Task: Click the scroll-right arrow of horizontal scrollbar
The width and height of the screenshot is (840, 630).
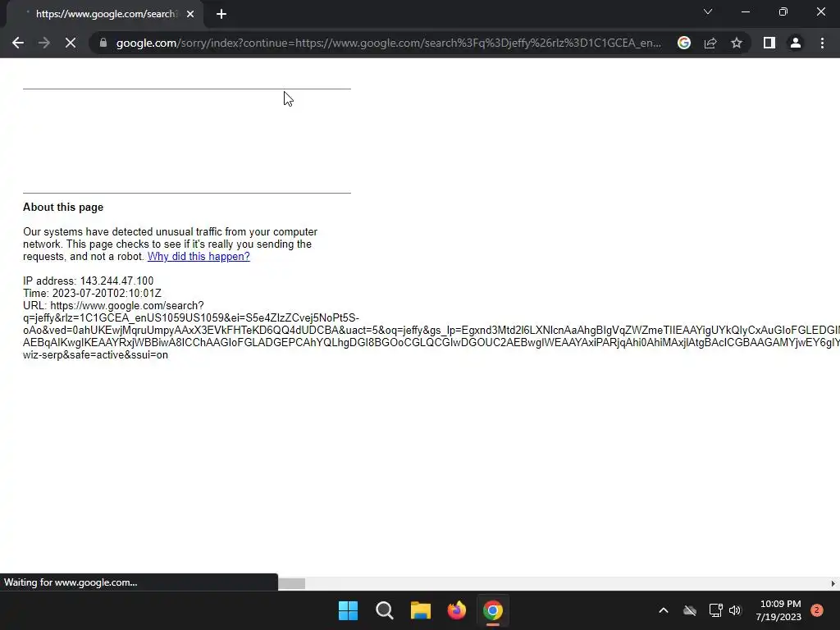Action: 833,583
